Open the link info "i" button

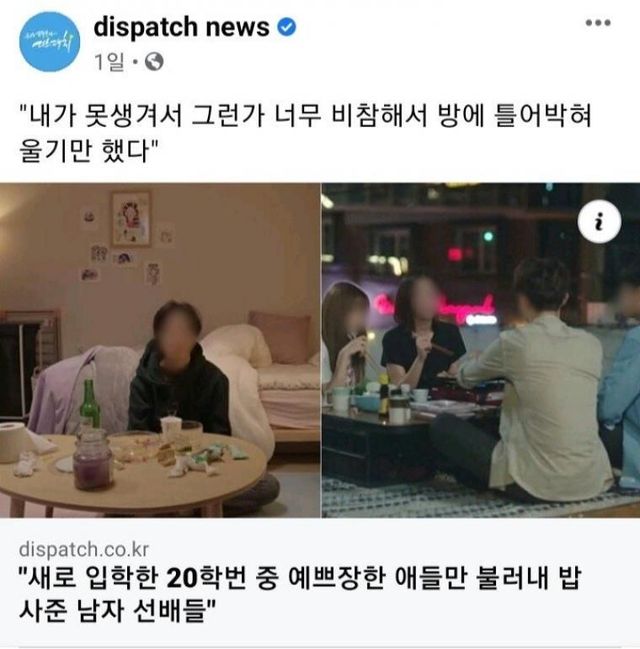(x=599, y=221)
